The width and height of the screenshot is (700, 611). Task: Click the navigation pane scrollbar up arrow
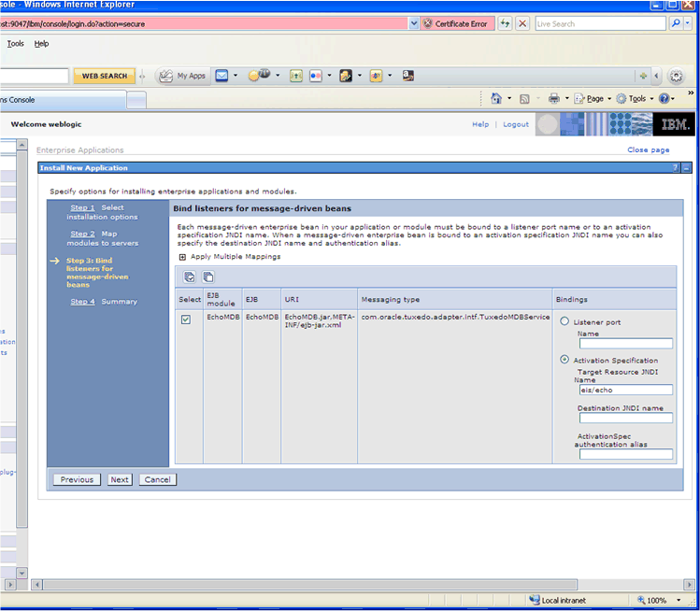21,145
